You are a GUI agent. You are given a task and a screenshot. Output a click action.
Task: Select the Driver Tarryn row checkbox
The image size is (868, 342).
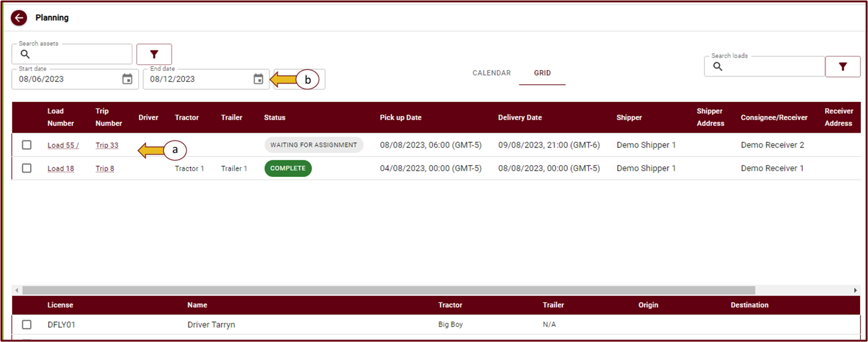[27, 325]
